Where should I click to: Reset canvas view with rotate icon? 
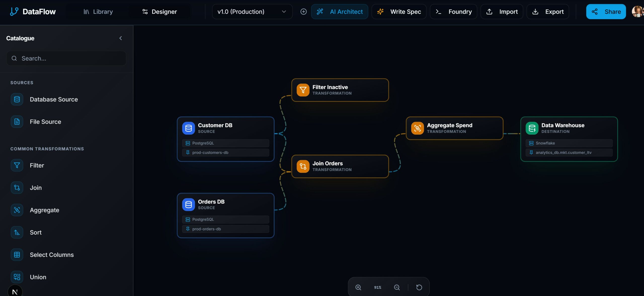tap(419, 287)
